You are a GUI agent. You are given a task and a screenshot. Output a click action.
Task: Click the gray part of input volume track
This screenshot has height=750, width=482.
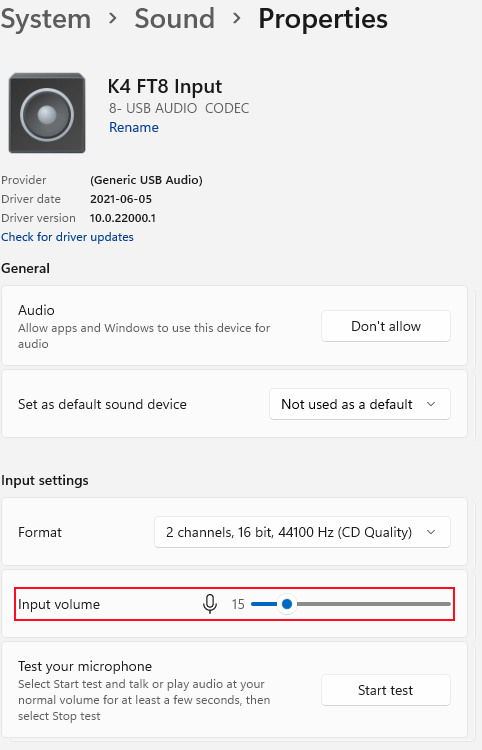coord(373,604)
